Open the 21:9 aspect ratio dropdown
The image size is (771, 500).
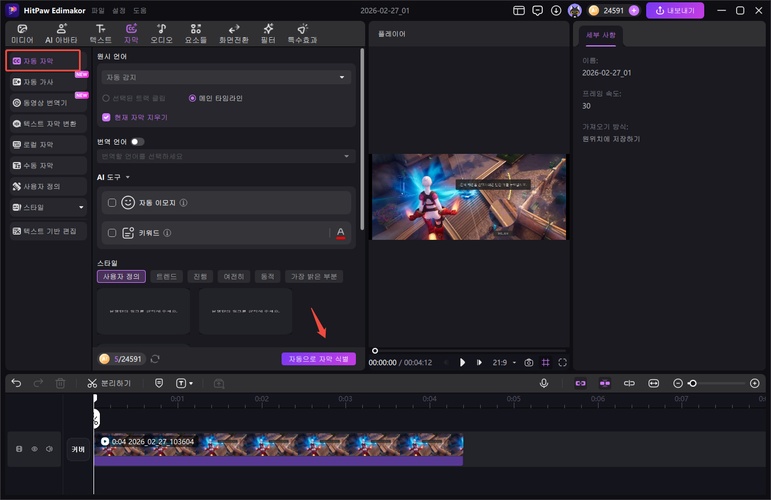point(503,362)
